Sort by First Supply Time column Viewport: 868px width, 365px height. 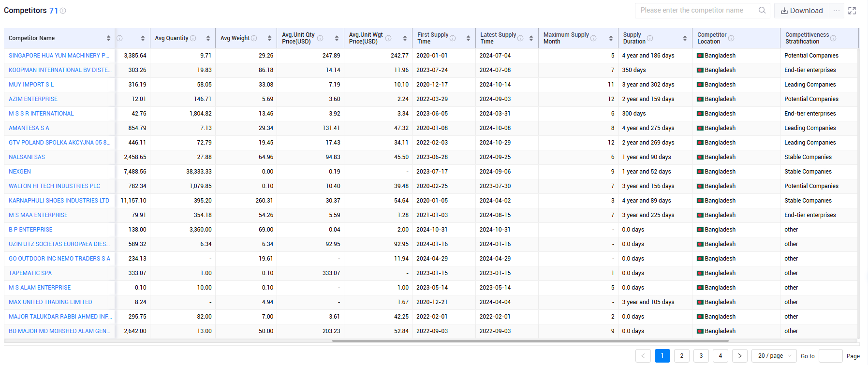pyautogui.click(x=468, y=38)
